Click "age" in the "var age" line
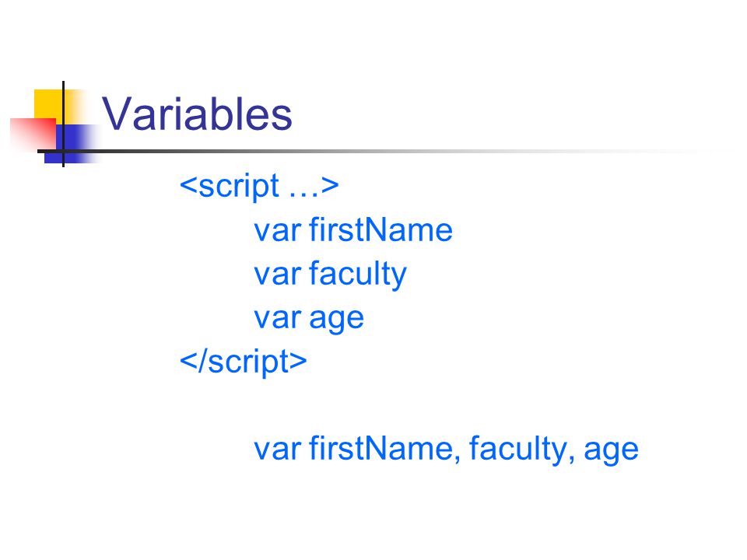Viewport: 747px width, 560px height. [336, 320]
